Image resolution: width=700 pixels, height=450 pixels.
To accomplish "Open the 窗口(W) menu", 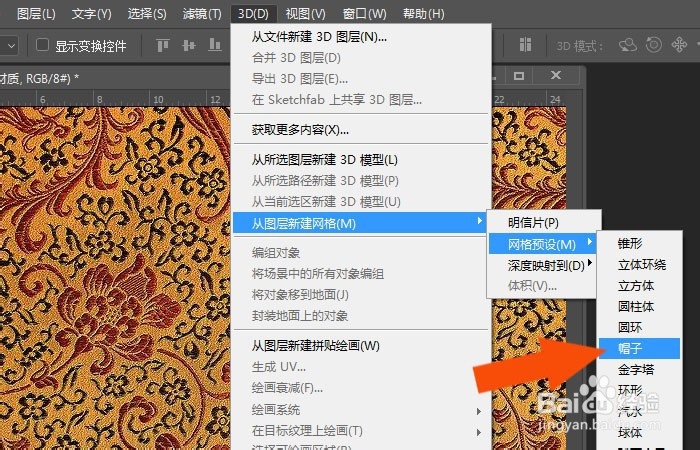I will [364, 14].
